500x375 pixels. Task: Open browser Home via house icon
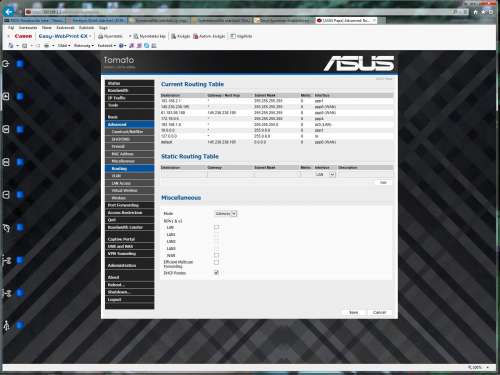[x=476, y=12]
